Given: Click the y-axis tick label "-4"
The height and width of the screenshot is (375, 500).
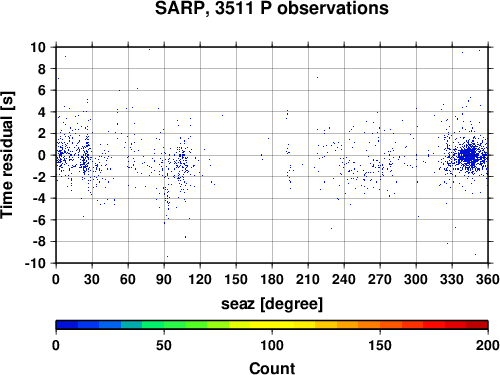Looking at the screenshot, I should click(39, 199).
